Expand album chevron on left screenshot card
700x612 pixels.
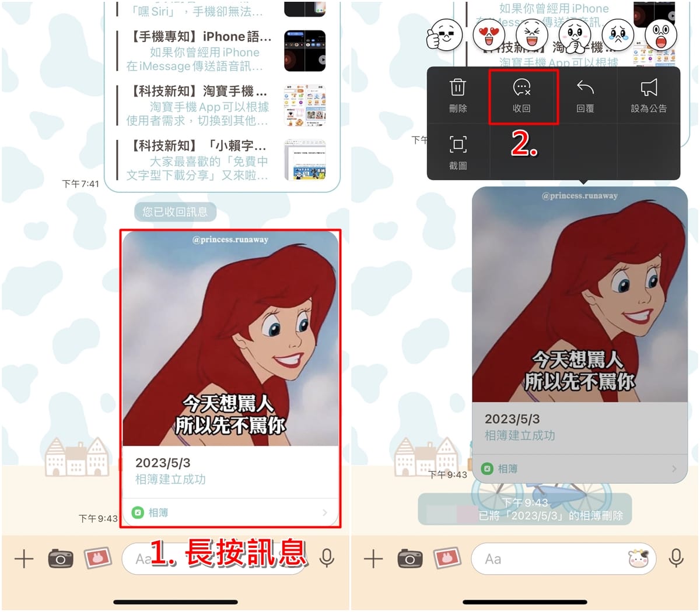(325, 512)
